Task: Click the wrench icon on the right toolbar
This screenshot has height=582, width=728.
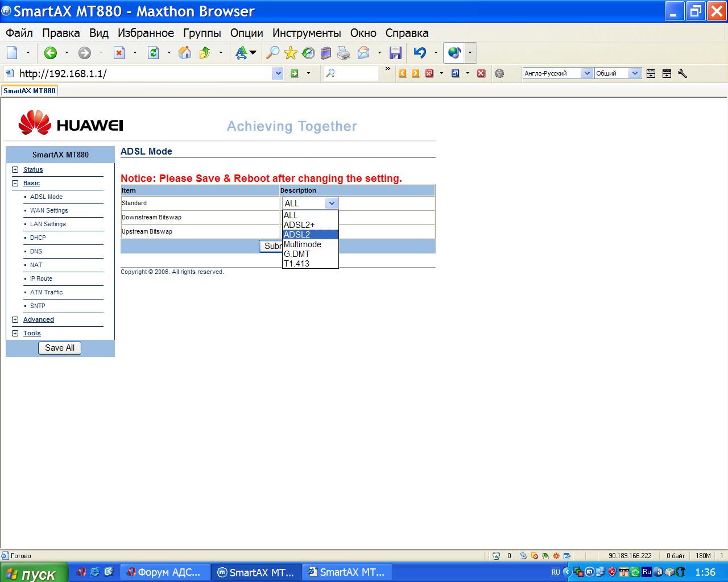Action: [683, 73]
